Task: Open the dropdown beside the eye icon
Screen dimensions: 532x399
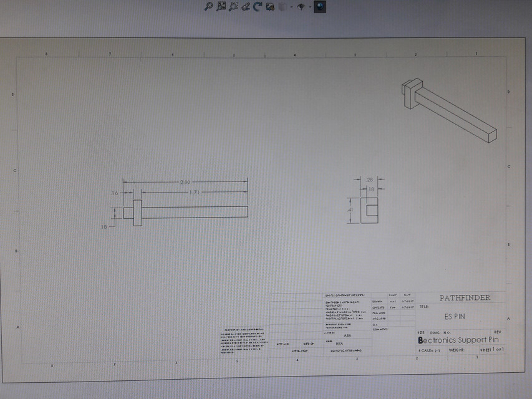Action: pos(310,8)
